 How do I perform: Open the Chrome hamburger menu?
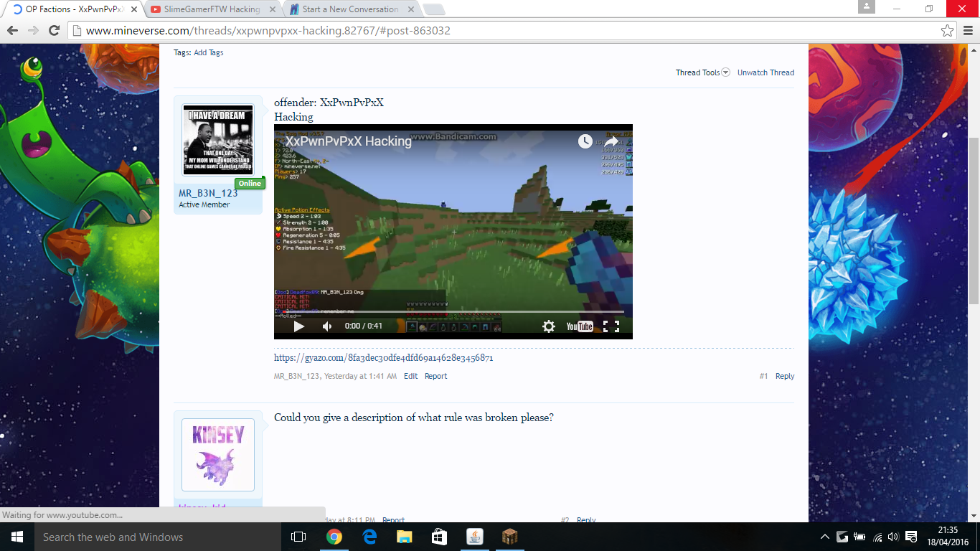967,31
